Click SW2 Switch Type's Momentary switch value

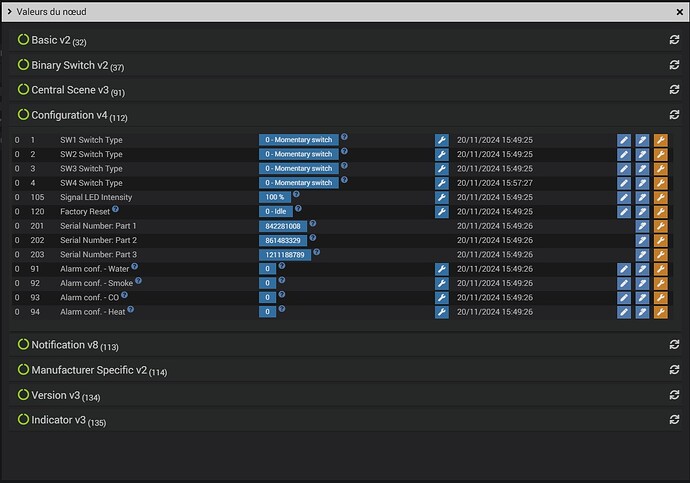pyautogui.click(x=299, y=154)
